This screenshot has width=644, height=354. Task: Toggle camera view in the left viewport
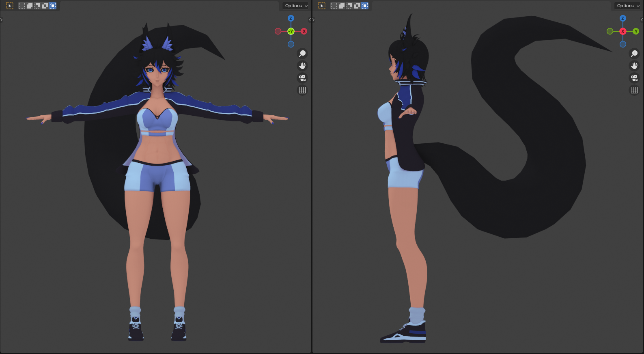(302, 78)
